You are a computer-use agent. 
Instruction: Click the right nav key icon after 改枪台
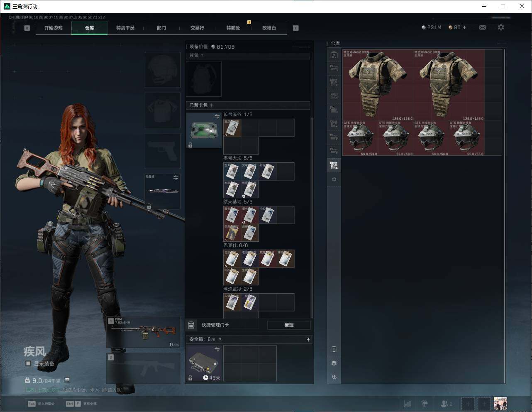(x=296, y=28)
